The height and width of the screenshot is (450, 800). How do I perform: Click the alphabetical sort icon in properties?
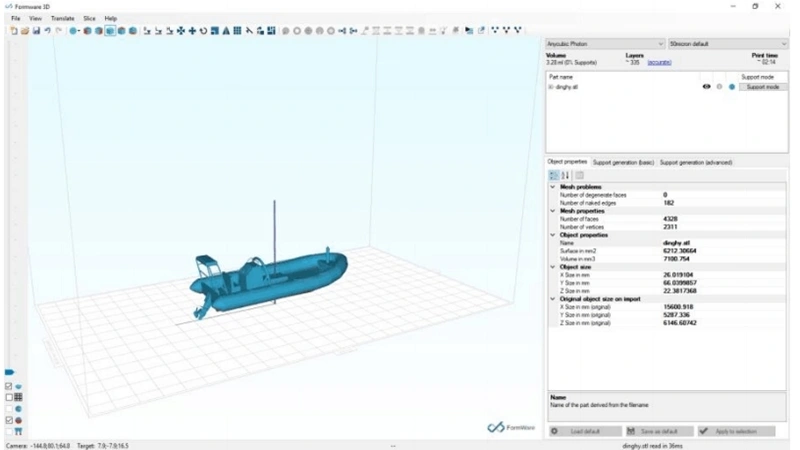(x=565, y=176)
